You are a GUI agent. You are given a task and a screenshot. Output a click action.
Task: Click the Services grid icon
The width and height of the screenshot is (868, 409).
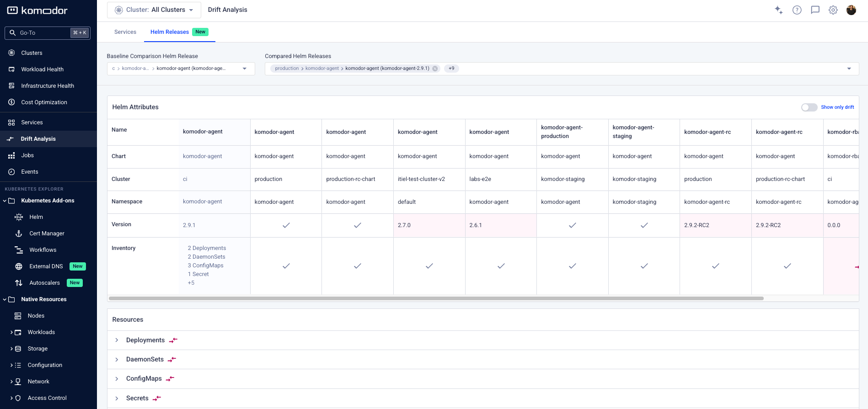click(x=12, y=122)
